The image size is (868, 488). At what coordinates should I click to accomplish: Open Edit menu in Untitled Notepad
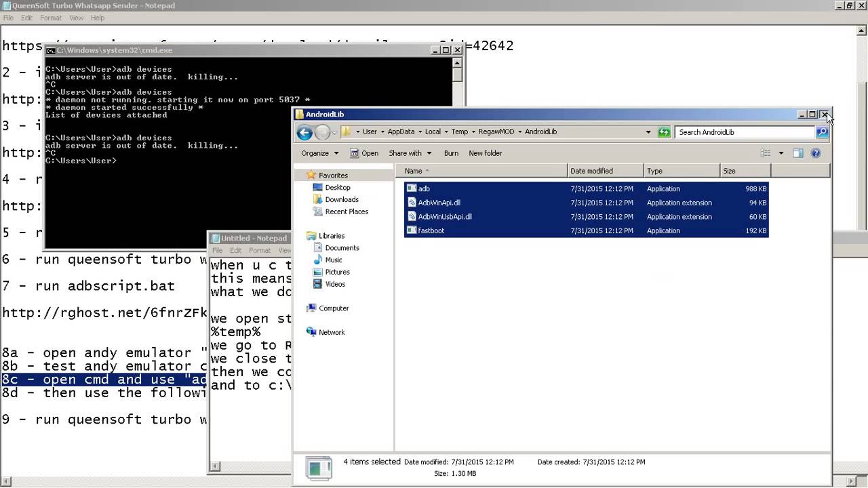point(235,250)
